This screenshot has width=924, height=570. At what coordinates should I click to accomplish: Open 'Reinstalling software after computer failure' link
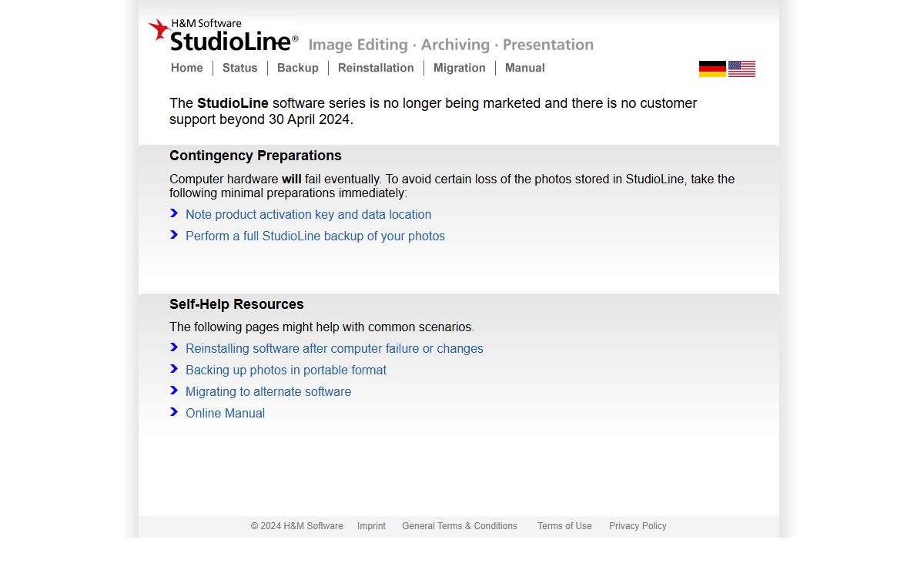click(334, 348)
